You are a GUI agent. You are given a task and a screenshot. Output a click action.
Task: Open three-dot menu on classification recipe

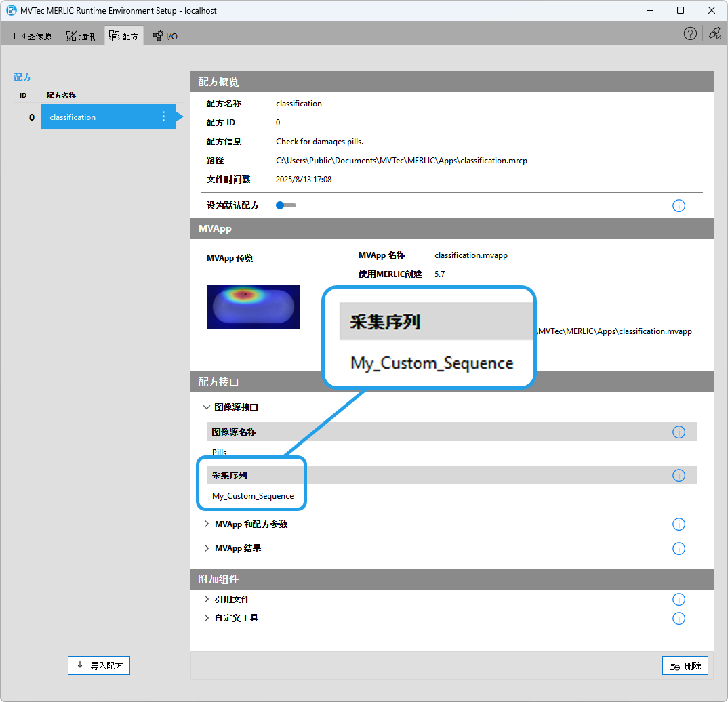point(163,117)
